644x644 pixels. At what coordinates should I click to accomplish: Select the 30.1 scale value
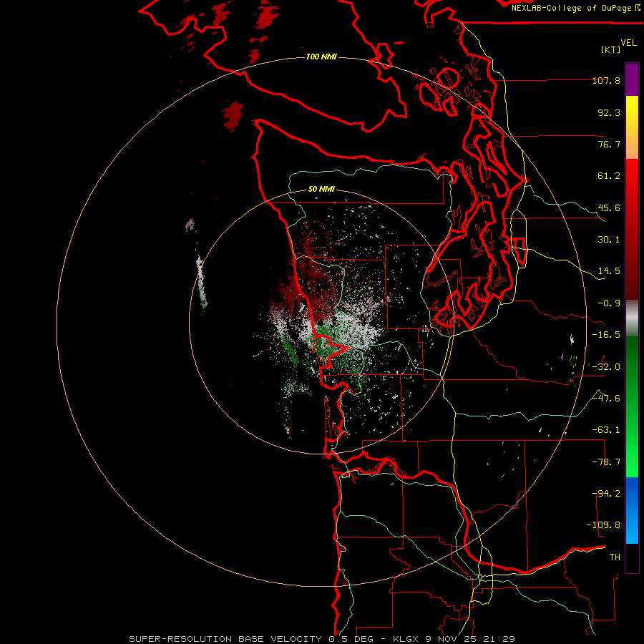click(x=609, y=240)
